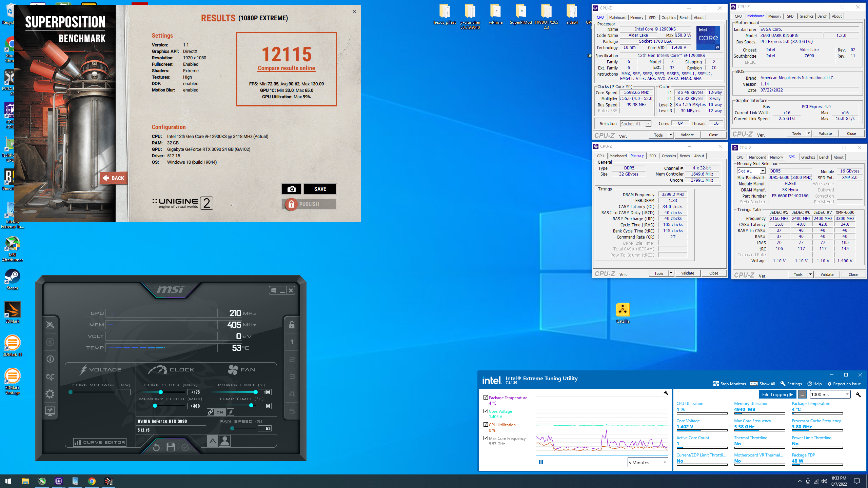Open the 1000 ms interval dropdown in XTU
Viewport: 868px width, 488px height.
click(830, 394)
